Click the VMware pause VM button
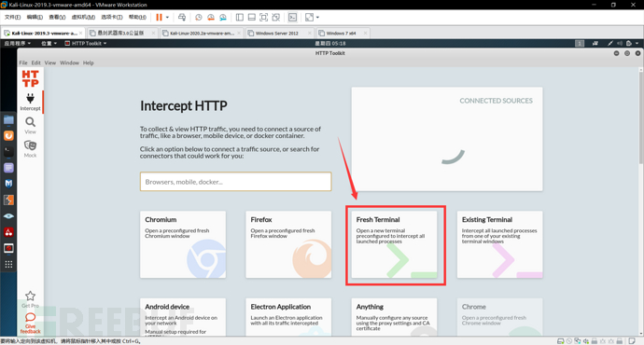This screenshot has width=644, height=345. click(x=159, y=17)
